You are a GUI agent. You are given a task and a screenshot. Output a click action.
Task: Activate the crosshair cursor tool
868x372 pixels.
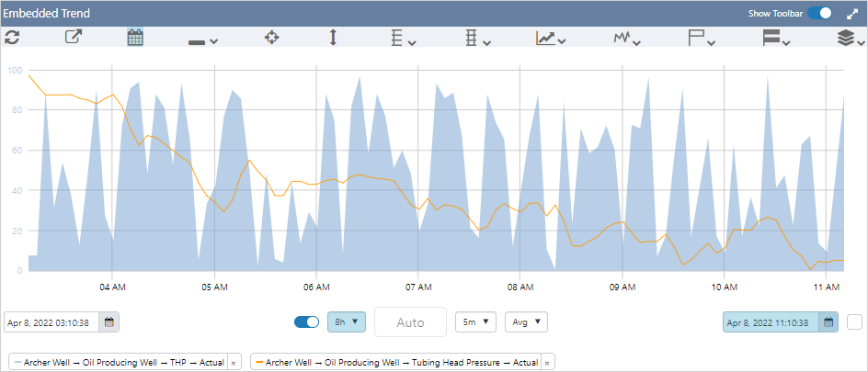[x=271, y=38]
